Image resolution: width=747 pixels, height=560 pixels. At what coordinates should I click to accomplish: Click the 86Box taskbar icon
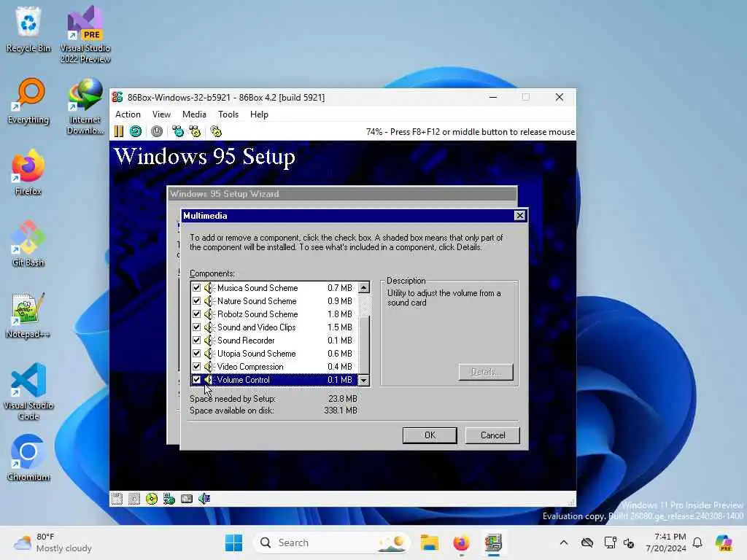(493, 542)
